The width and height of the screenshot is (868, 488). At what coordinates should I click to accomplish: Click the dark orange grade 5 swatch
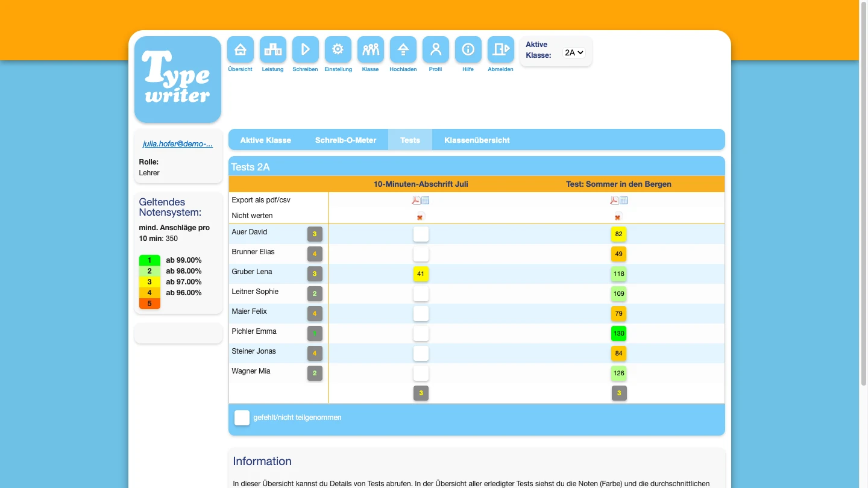click(x=149, y=304)
